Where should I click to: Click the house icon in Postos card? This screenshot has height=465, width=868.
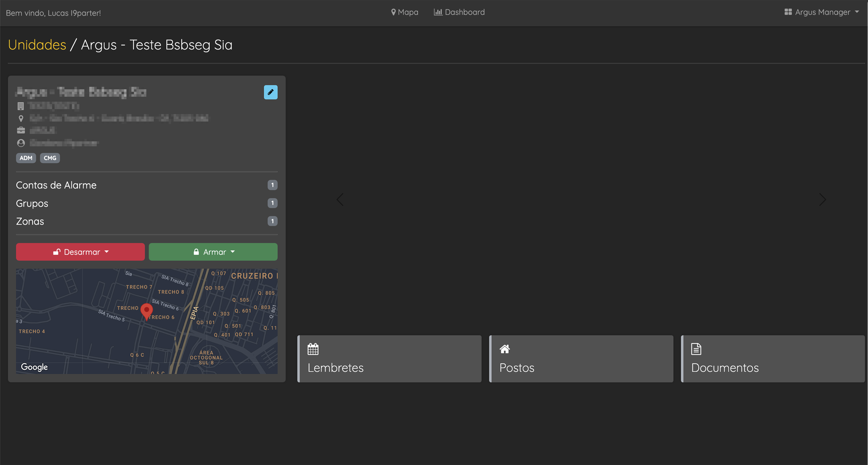[x=504, y=349]
